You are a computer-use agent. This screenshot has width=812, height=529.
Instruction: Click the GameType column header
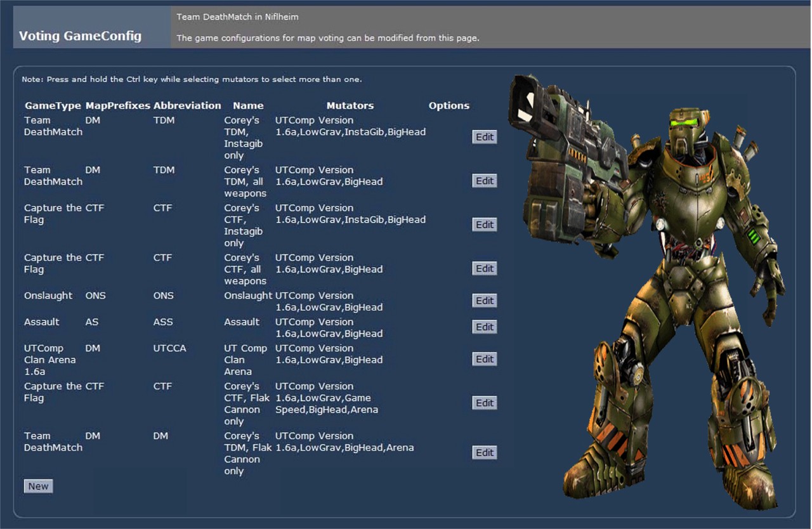click(53, 105)
